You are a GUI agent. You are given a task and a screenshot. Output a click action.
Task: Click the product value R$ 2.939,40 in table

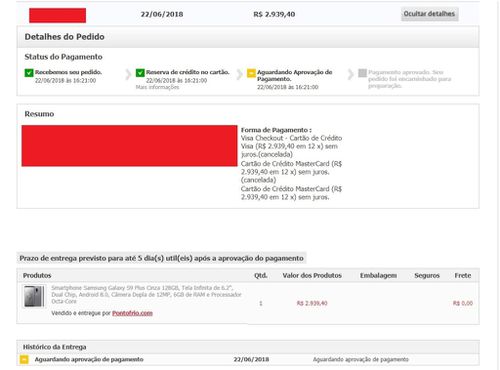tap(312, 303)
